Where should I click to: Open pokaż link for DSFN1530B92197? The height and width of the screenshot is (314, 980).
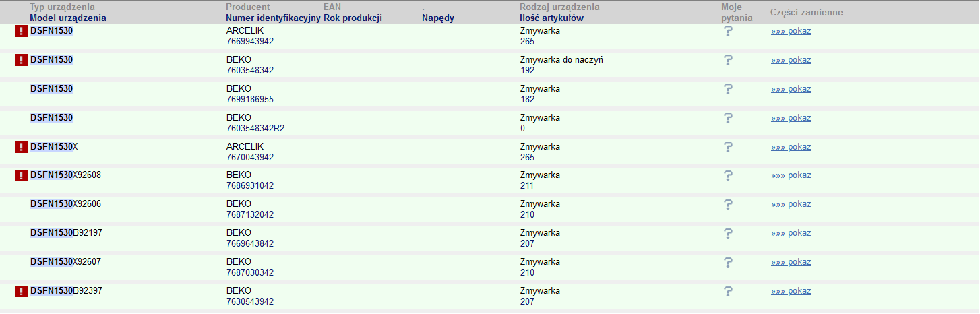791,233
